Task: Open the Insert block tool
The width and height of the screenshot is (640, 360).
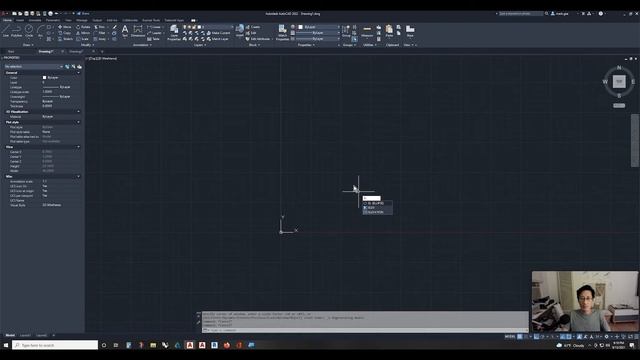Action: coord(240,31)
